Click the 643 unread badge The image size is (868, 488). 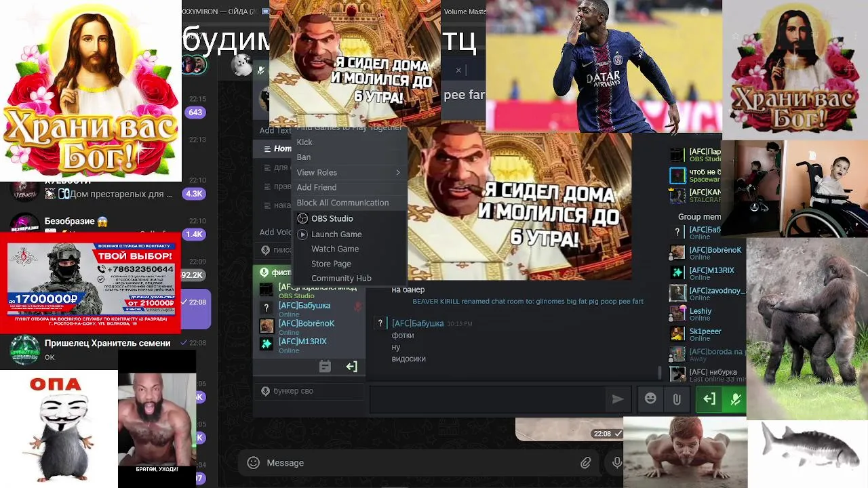pos(195,113)
